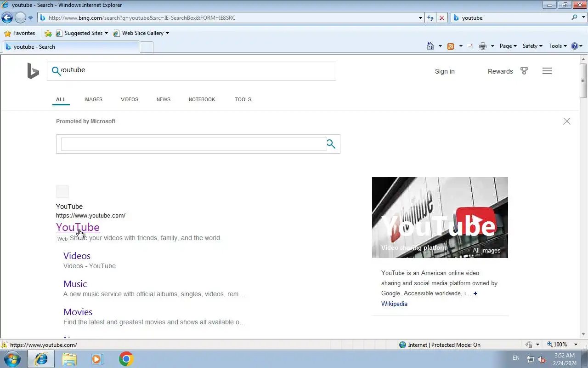Click the promoted search input field
588x368 pixels.
coord(193,144)
